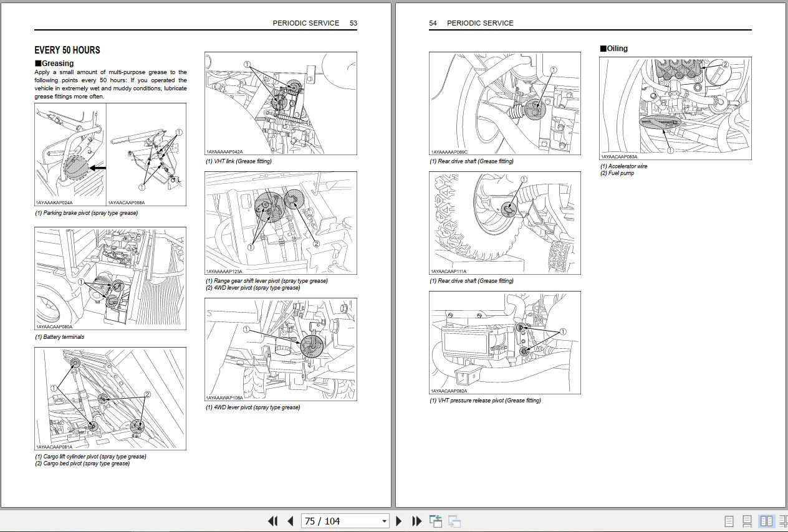Select the two-page facing layout
The width and height of the screenshot is (788, 532).
(766, 521)
